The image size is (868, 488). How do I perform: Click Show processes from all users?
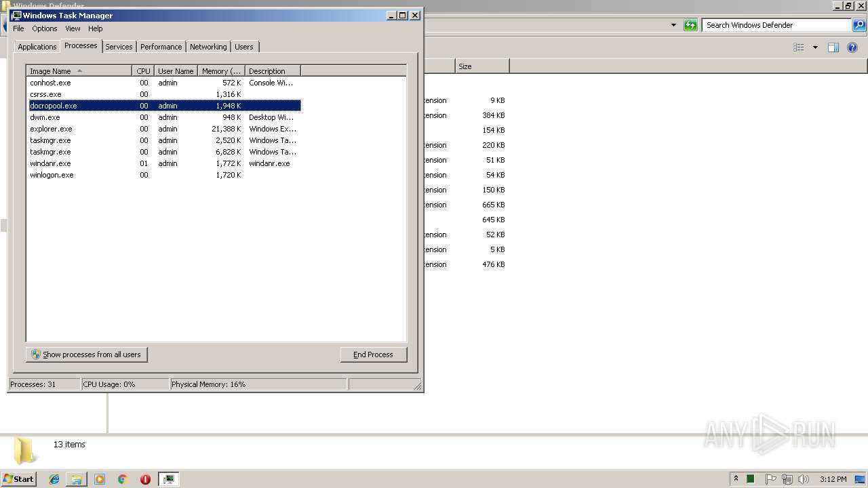click(87, 354)
